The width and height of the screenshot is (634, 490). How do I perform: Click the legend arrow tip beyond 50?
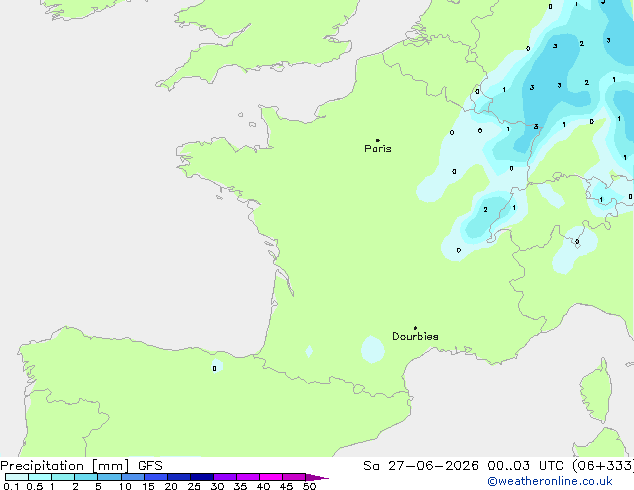coord(317,477)
